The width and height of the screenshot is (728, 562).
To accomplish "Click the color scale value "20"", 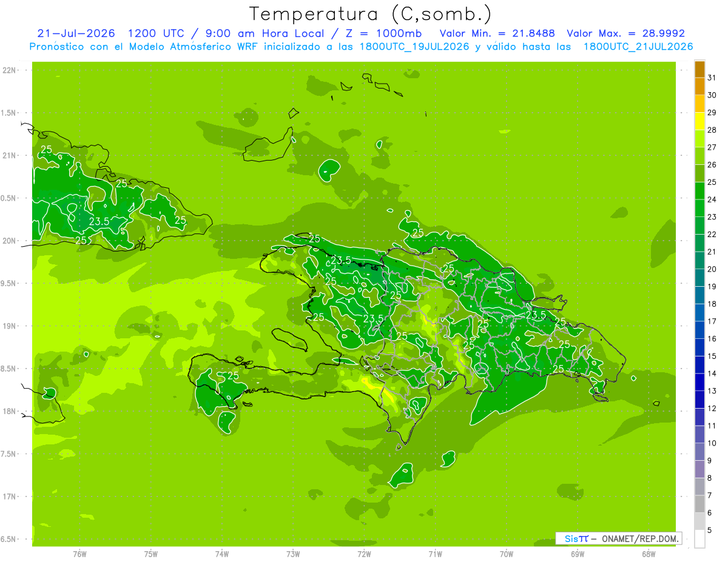I will (x=712, y=269).
